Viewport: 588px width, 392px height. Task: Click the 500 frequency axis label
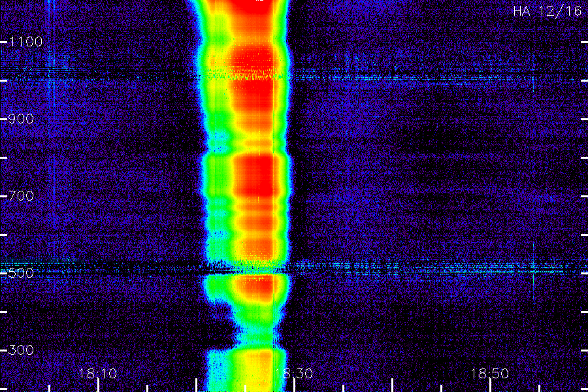tap(21, 272)
